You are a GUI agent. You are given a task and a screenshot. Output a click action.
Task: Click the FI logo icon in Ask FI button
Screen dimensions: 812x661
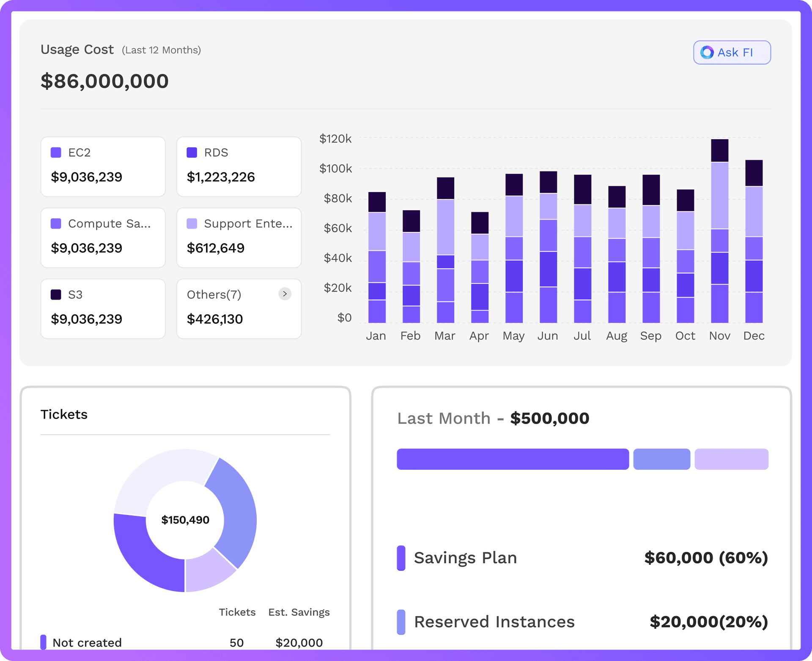click(x=707, y=52)
